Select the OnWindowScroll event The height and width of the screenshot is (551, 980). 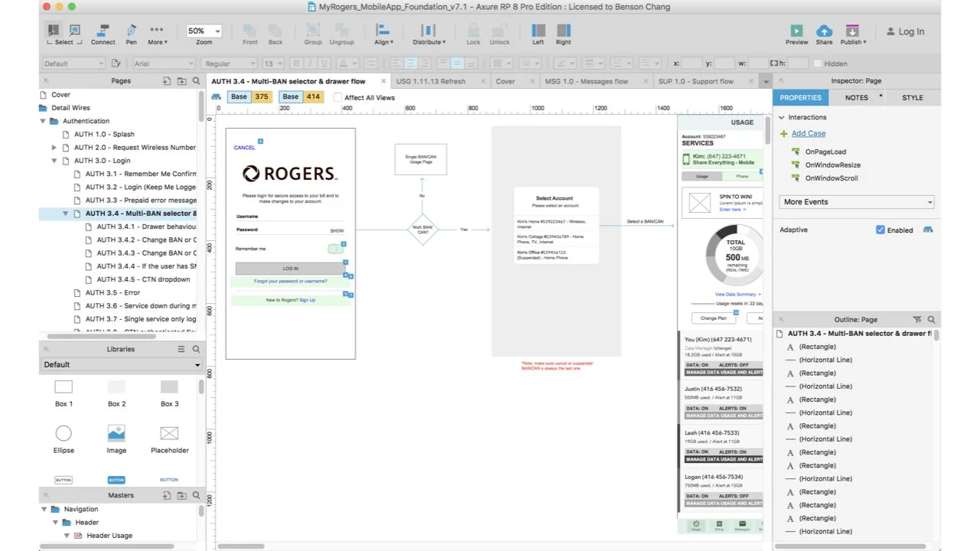[831, 178]
